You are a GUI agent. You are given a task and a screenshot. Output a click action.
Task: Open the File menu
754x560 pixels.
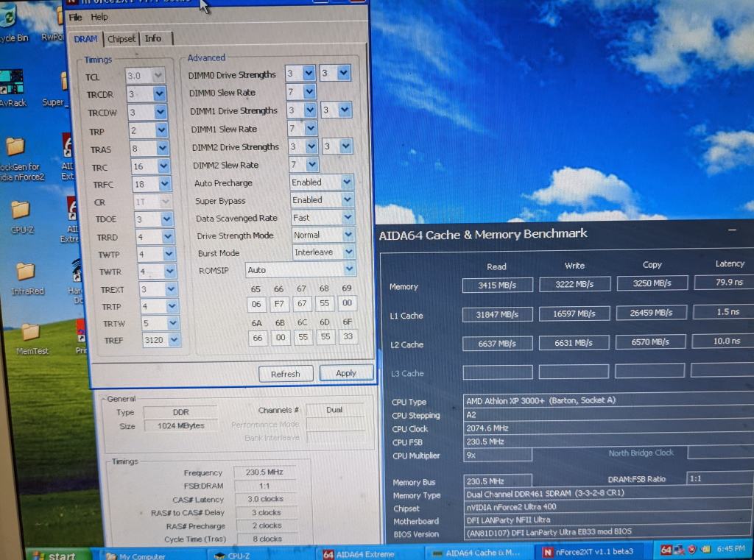click(76, 18)
